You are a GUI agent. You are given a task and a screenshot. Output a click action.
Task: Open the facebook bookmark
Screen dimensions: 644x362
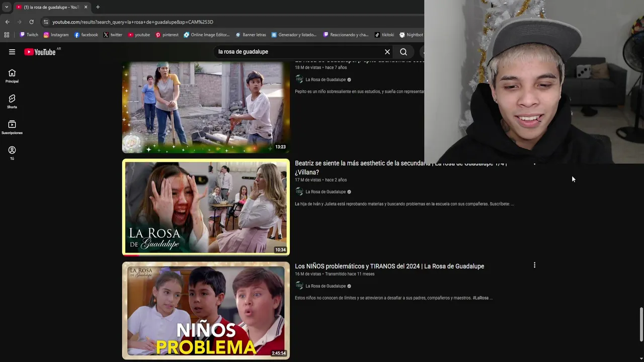(86, 35)
